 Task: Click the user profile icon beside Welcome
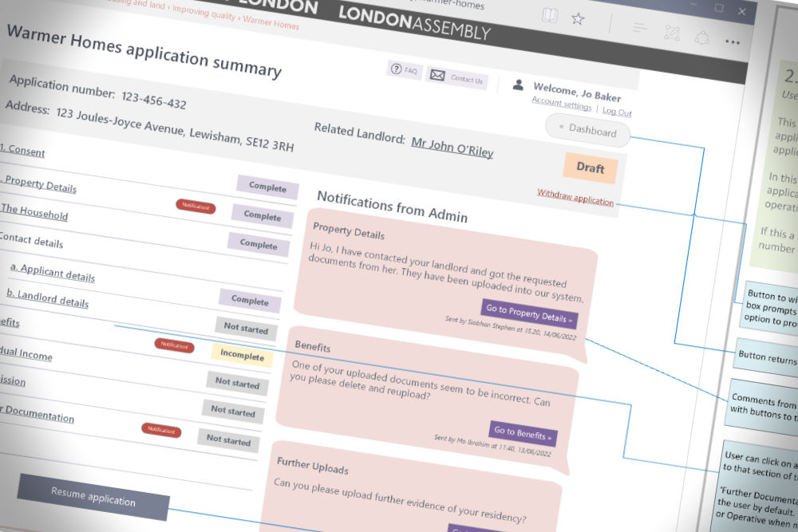(518, 85)
